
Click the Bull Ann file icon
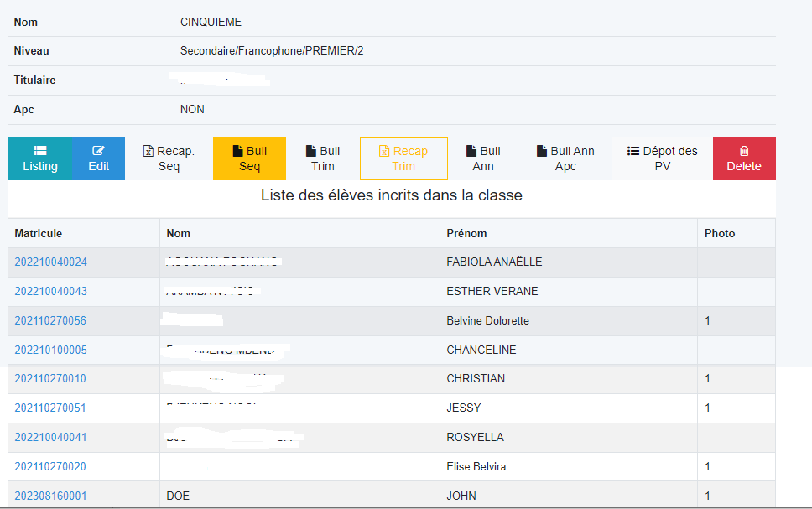(471, 151)
